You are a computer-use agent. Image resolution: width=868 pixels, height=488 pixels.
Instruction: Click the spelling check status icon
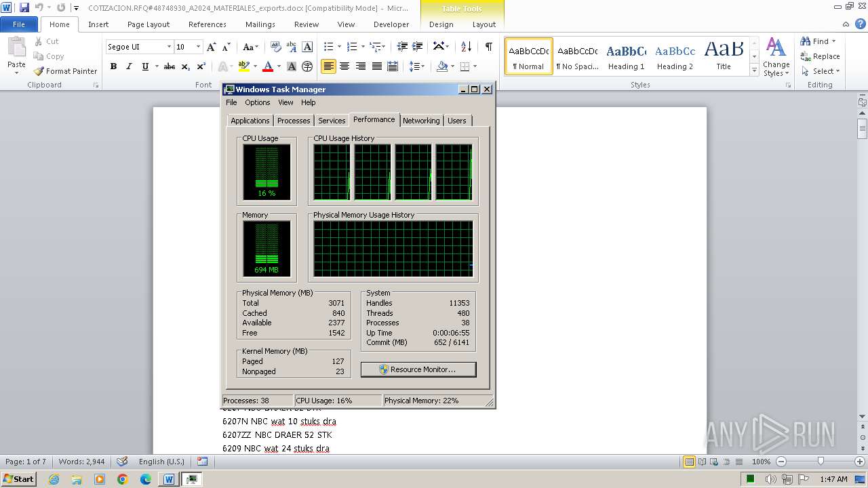[x=122, y=462]
